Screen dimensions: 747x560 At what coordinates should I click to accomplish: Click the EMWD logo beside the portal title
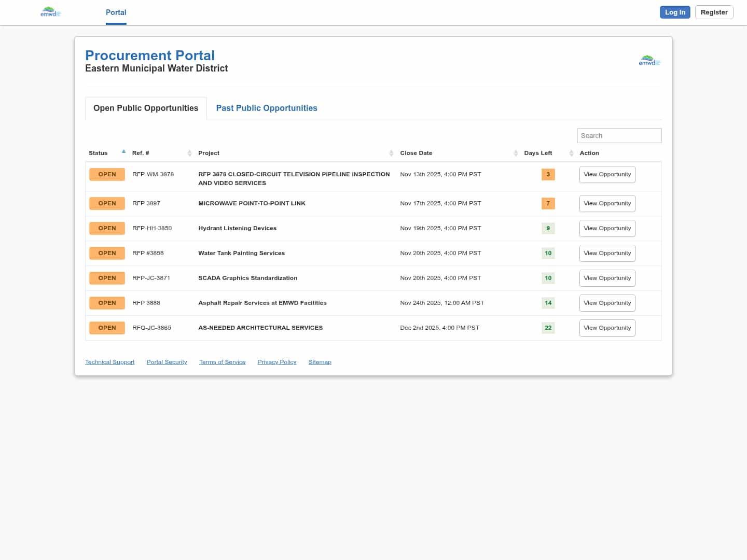pyautogui.click(x=649, y=61)
